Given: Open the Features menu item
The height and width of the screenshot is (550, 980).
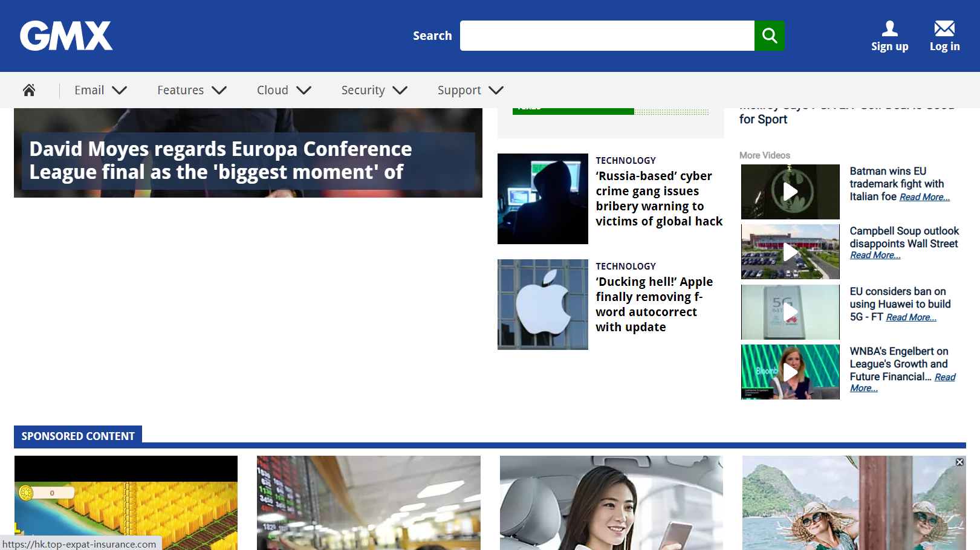Looking at the screenshot, I should click(x=181, y=90).
